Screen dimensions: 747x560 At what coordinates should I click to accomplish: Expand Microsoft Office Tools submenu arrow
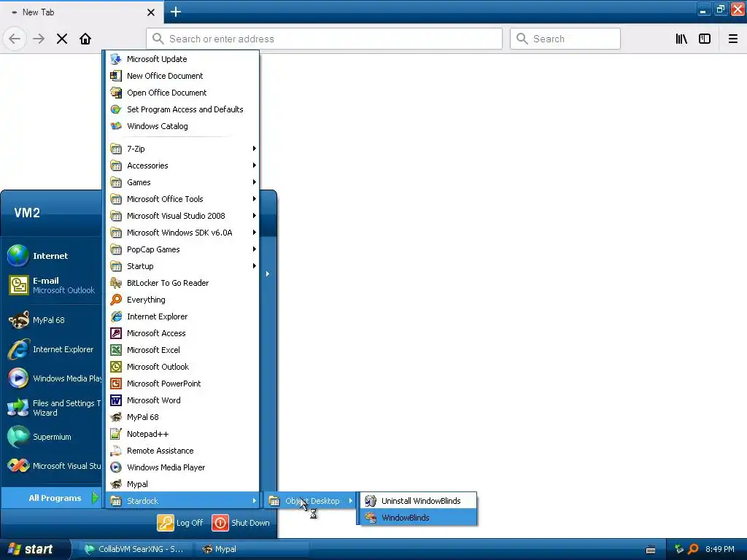[255, 199]
